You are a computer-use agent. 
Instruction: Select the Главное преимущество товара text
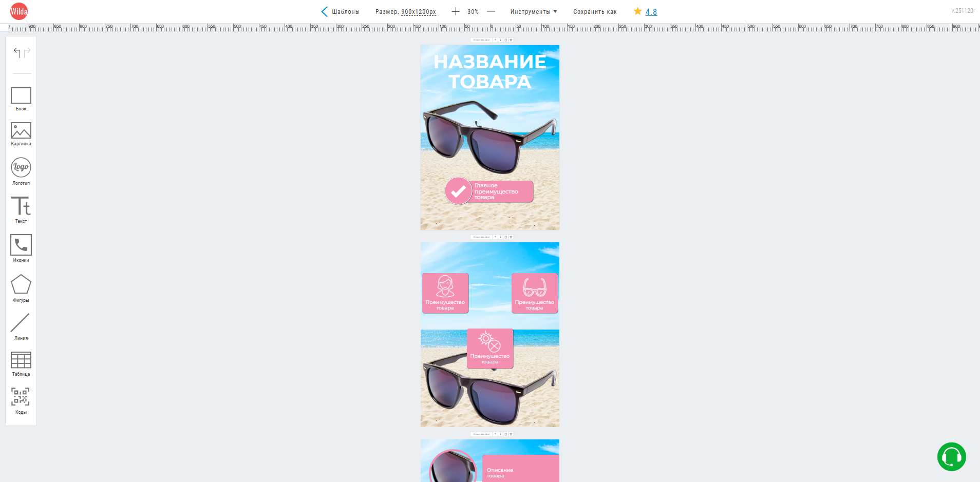coord(496,191)
